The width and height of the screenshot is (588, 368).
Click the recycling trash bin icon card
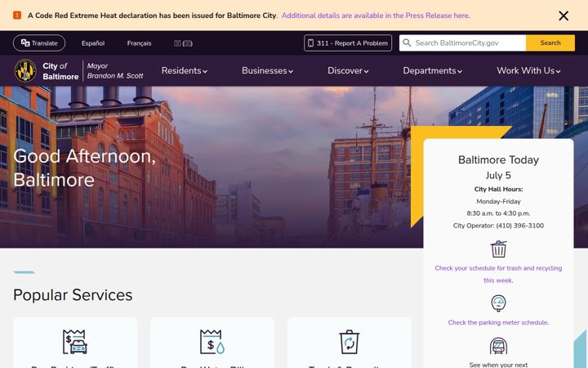click(350, 342)
